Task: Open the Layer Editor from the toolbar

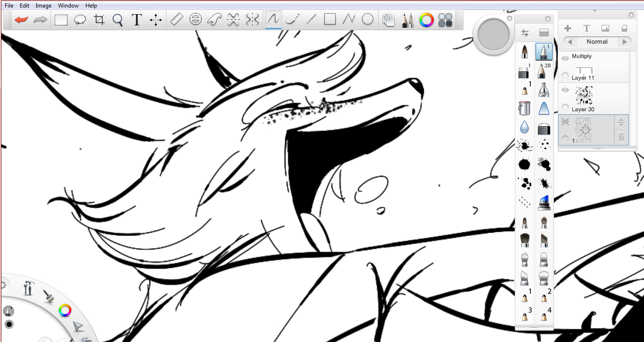Action: click(x=388, y=20)
